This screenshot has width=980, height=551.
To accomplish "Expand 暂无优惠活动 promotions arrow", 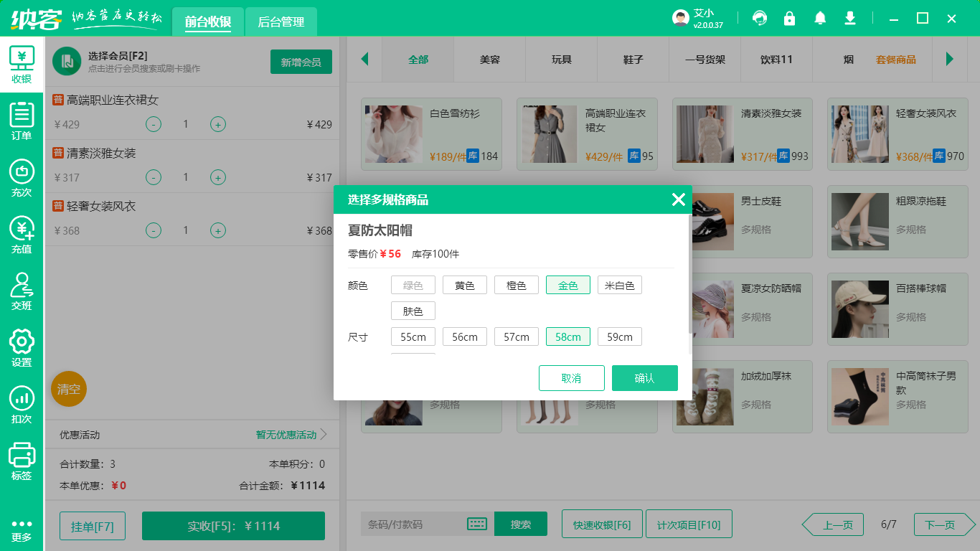I will tap(324, 434).
